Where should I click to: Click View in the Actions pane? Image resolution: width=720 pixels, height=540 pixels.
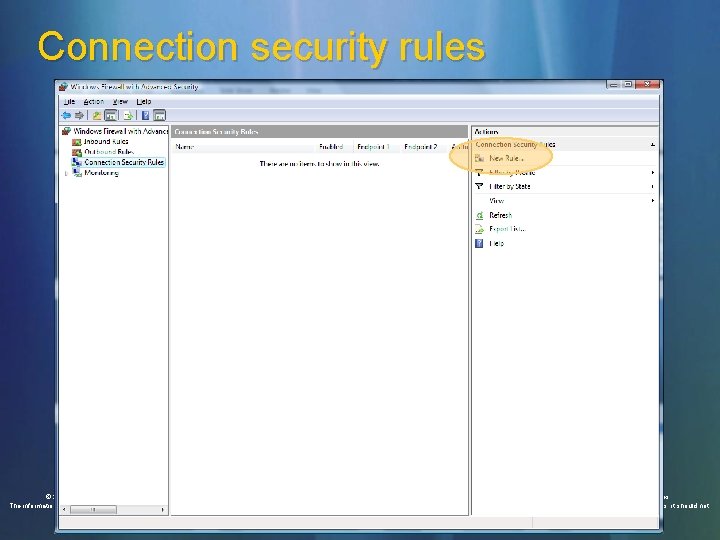[x=496, y=201]
